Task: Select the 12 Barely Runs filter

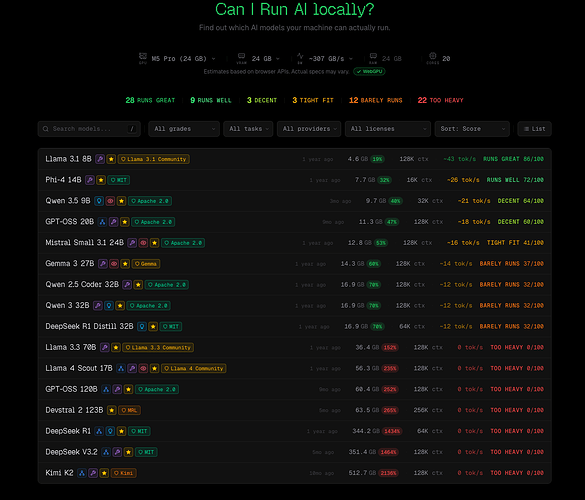Action: click(x=375, y=100)
